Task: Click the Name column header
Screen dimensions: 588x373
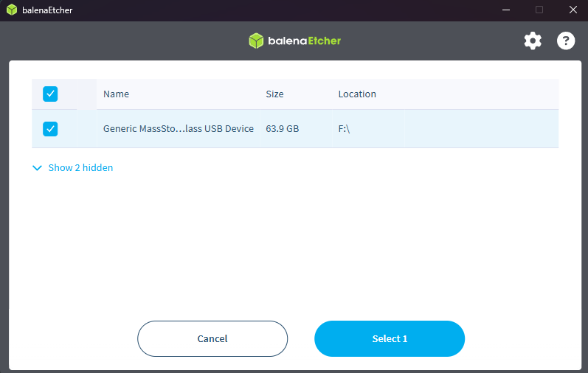Action: click(x=116, y=94)
